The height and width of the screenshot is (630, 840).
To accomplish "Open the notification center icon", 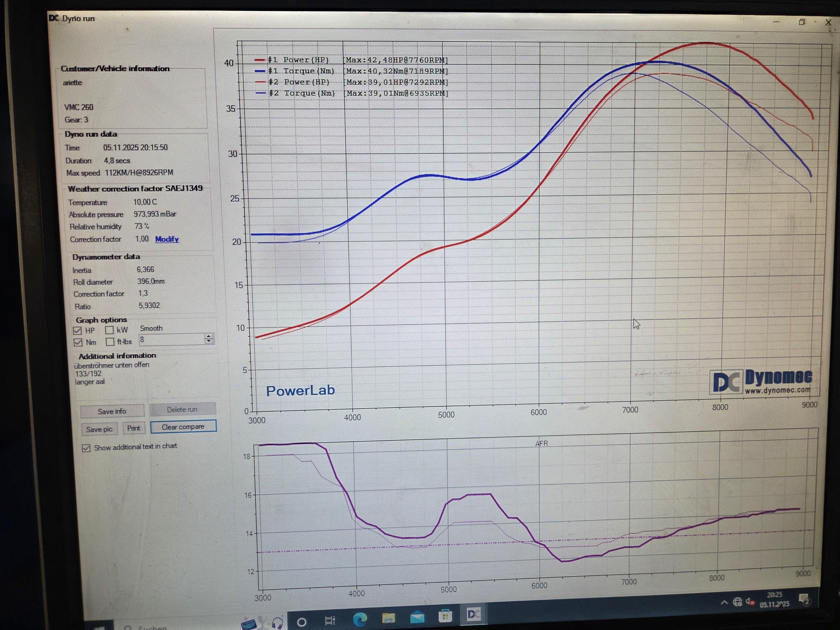I will click(x=804, y=600).
